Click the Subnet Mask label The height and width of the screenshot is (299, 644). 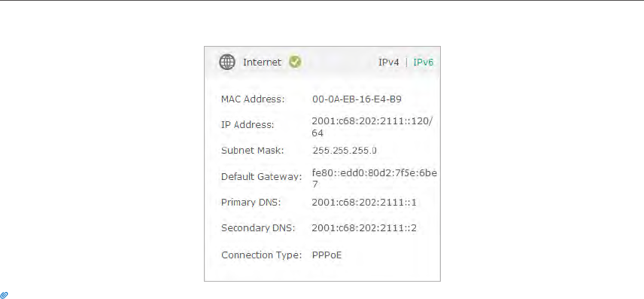(x=252, y=151)
